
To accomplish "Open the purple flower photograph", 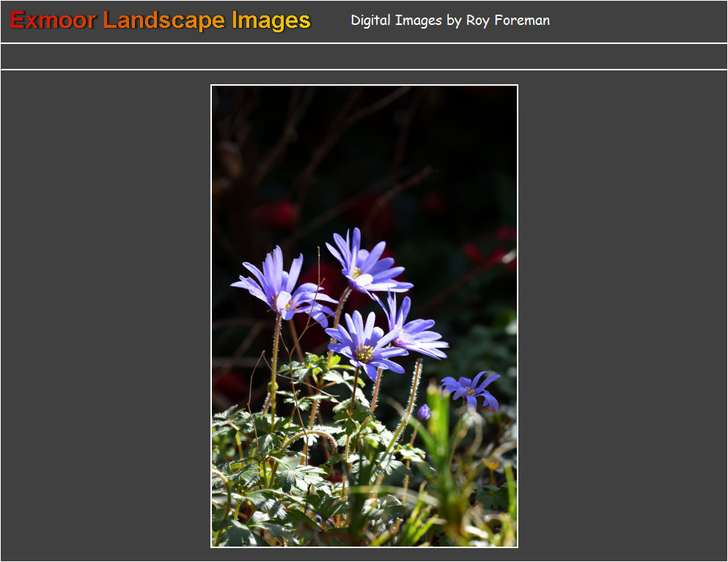I will tap(364, 316).
